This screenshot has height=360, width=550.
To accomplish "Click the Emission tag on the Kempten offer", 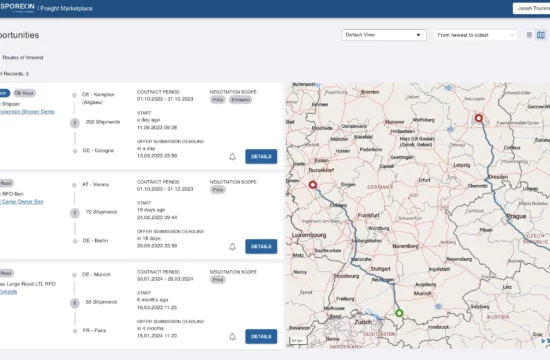I will pos(241,100).
